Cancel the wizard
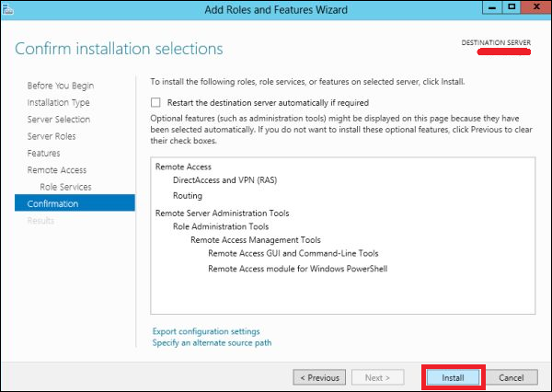The image size is (552, 392). click(x=511, y=377)
